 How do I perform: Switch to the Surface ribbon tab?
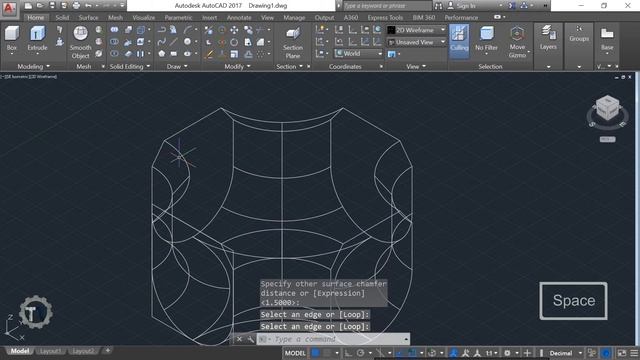tap(88, 18)
